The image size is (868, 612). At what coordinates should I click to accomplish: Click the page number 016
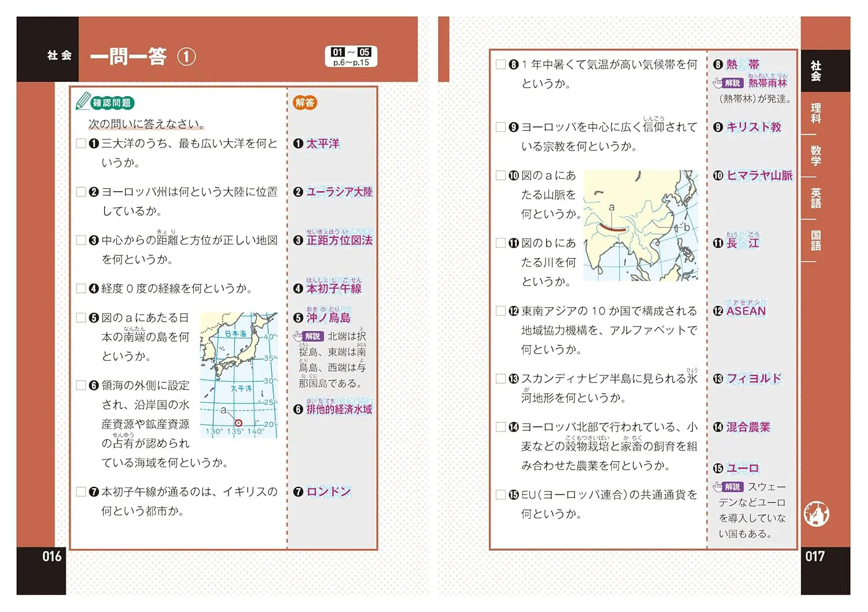pyautogui.click(x=52, y=556)
